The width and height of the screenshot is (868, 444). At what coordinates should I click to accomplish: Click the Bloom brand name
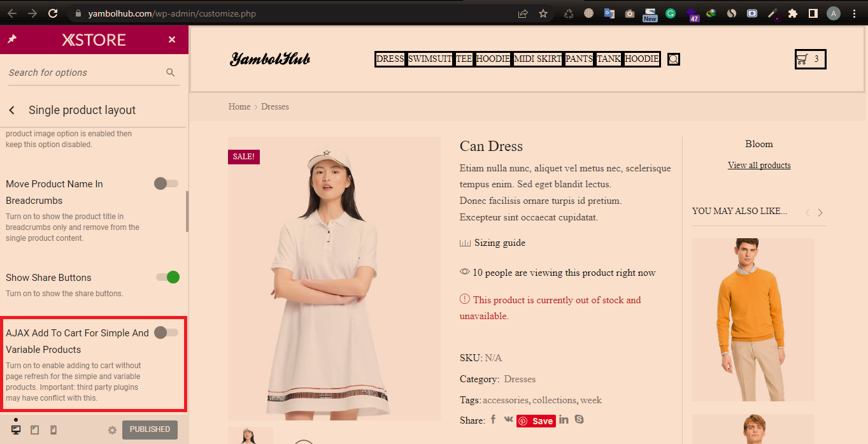(759, 144)
